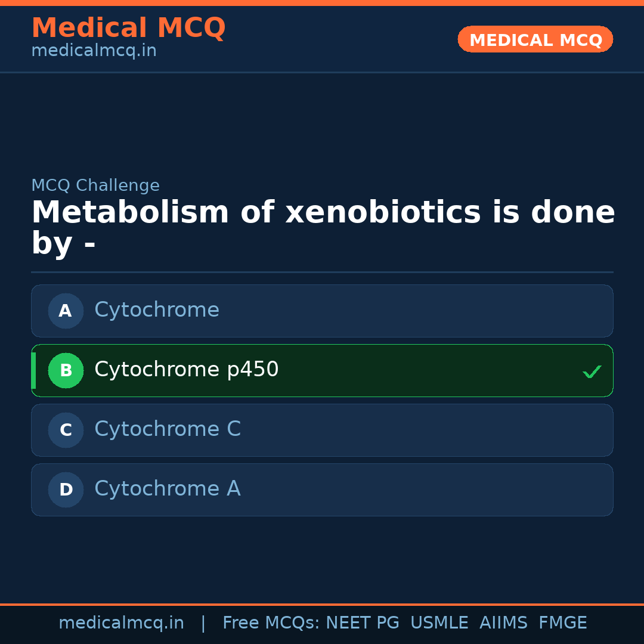
Task: Click "NEET PG" in the footer
Action: coord(363,623)
